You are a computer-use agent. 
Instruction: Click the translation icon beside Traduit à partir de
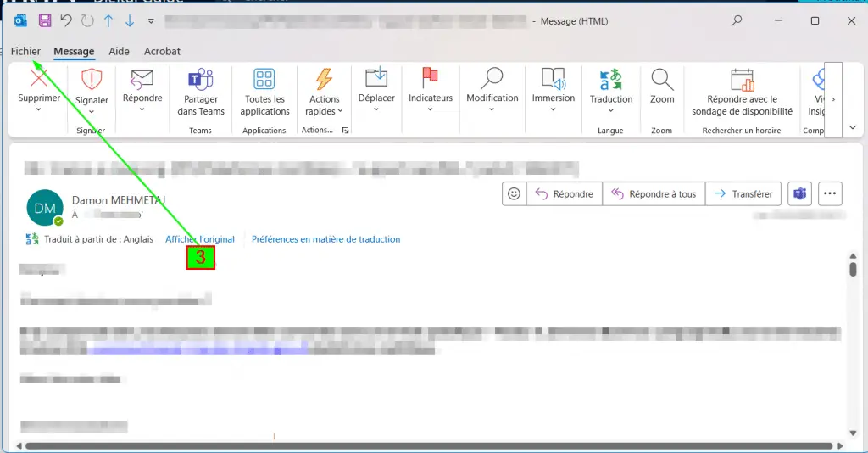click(32, 239)
